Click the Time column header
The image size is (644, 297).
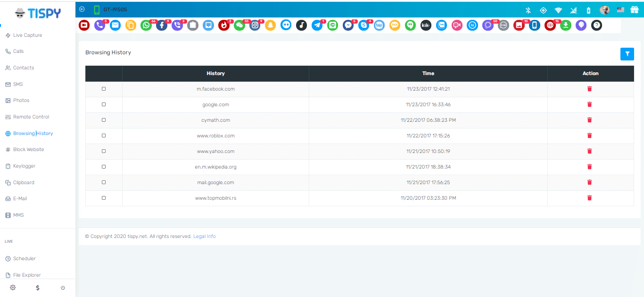pos(428,73)
